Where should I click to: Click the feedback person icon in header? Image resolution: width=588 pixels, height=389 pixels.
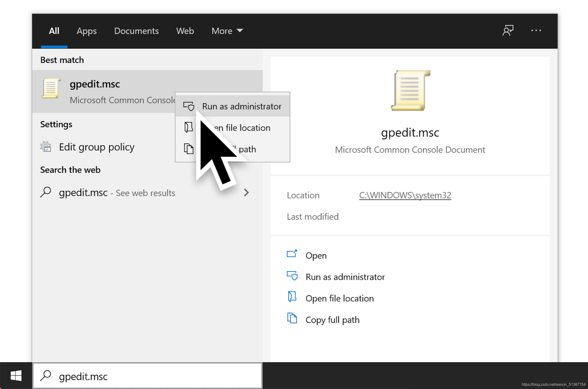pyautogui.click(x=508, y=31)
